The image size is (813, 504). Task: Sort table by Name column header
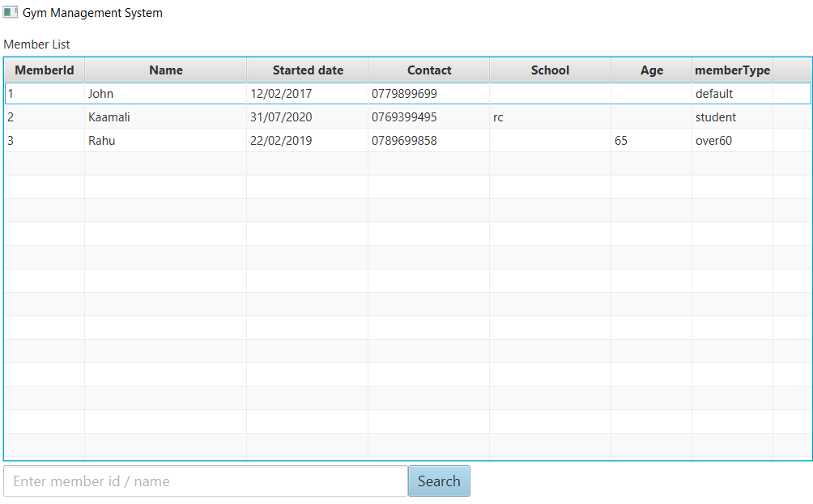pyautogui.click(x=166, y=70)
